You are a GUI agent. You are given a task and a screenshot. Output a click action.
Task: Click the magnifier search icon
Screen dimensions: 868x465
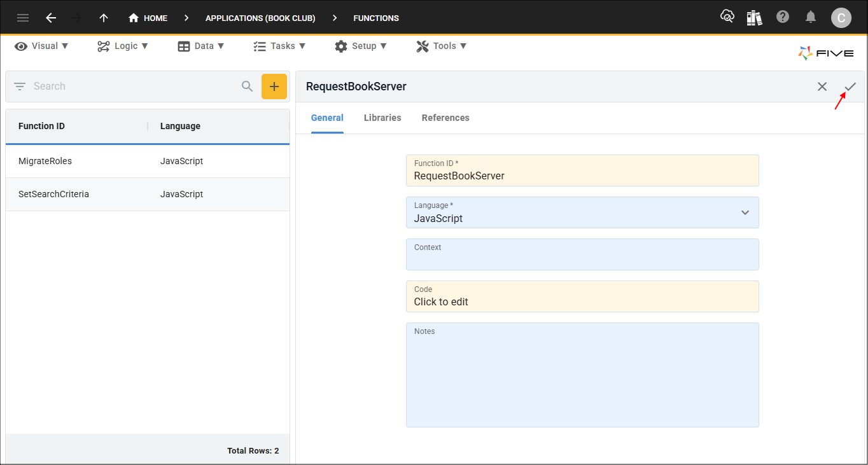[248, 87]
